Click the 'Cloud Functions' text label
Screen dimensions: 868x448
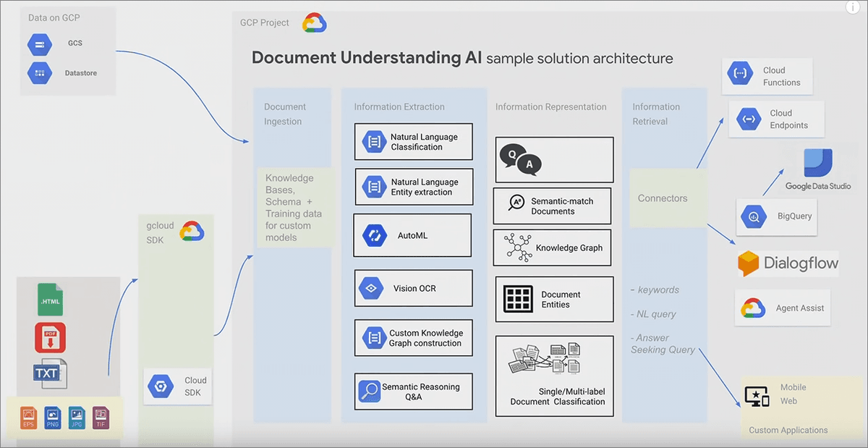(782, 76)
